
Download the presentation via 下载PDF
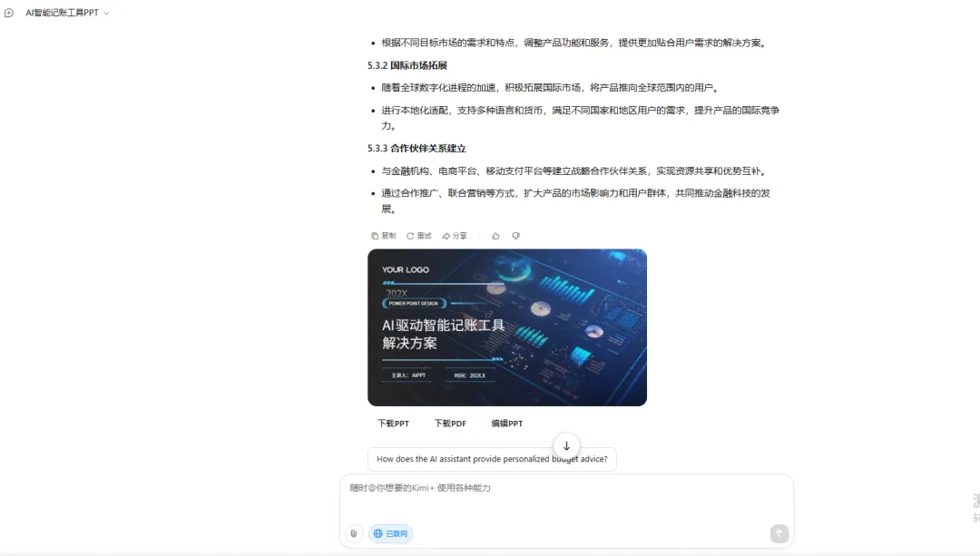click(x=450, y=424)
